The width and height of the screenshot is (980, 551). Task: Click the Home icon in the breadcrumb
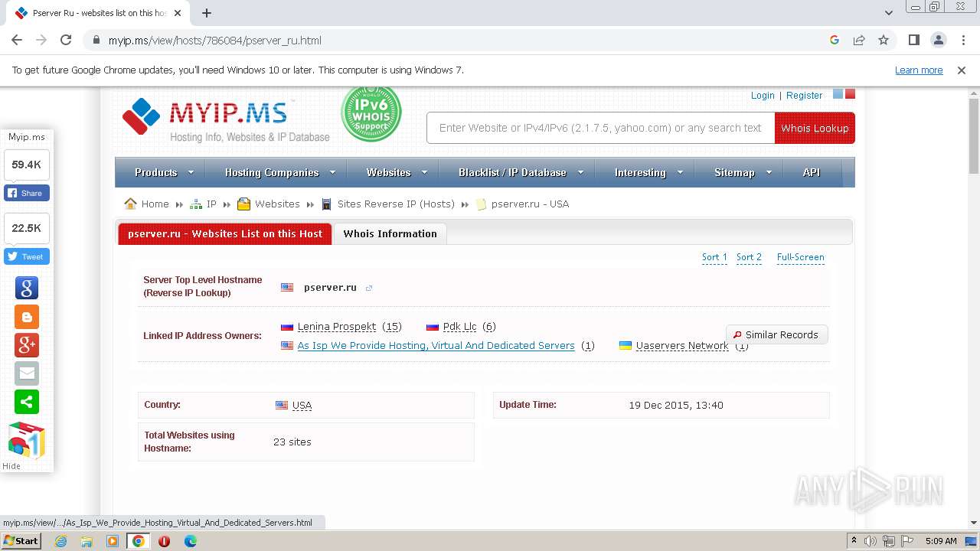click(x=131, y=204)
